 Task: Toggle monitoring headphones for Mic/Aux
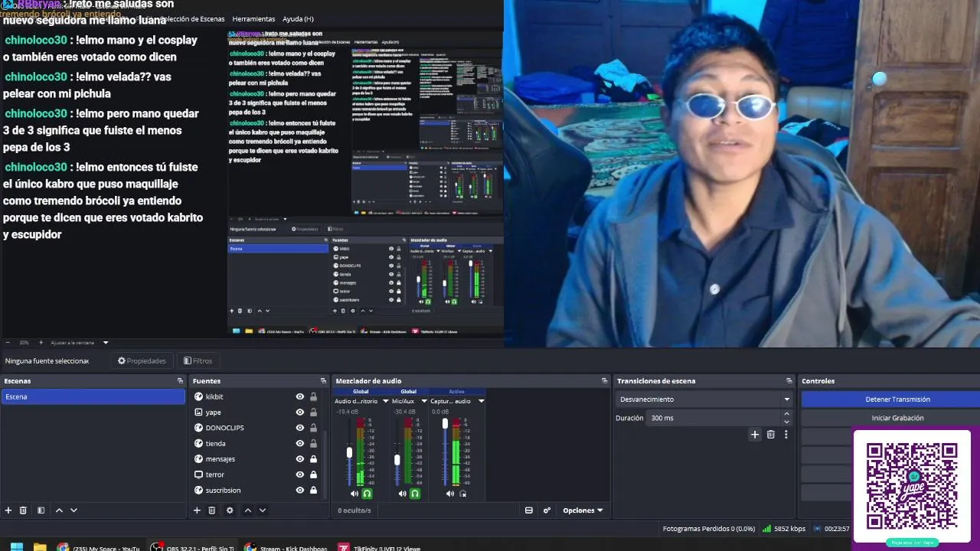[415, 494]
